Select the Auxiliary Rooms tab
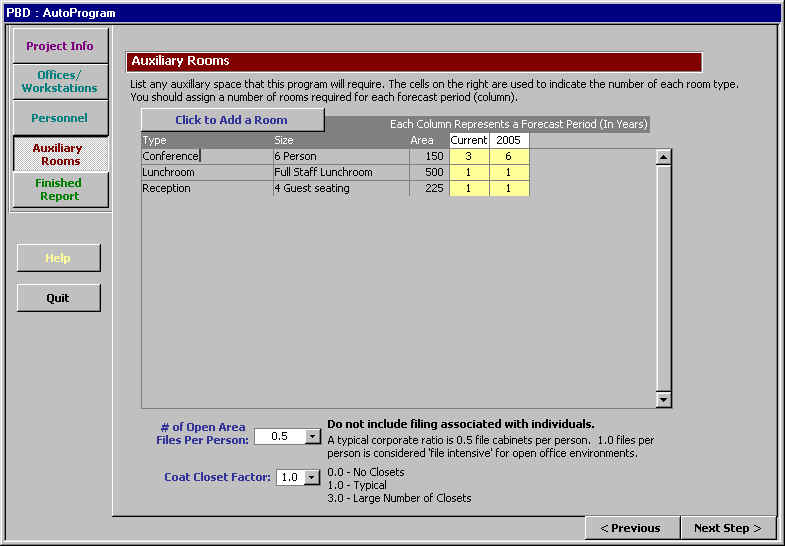This screenshot has height=546, width=785. [x=60, y=154]
